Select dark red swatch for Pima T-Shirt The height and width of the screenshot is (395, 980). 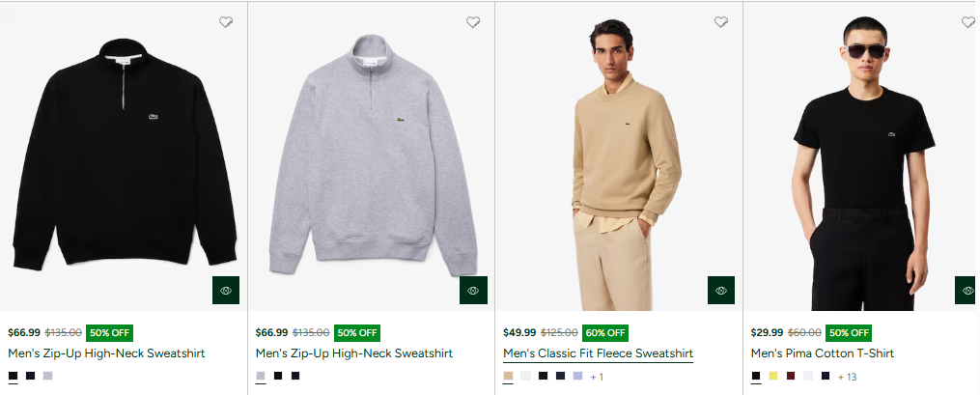tap(791, 376)
